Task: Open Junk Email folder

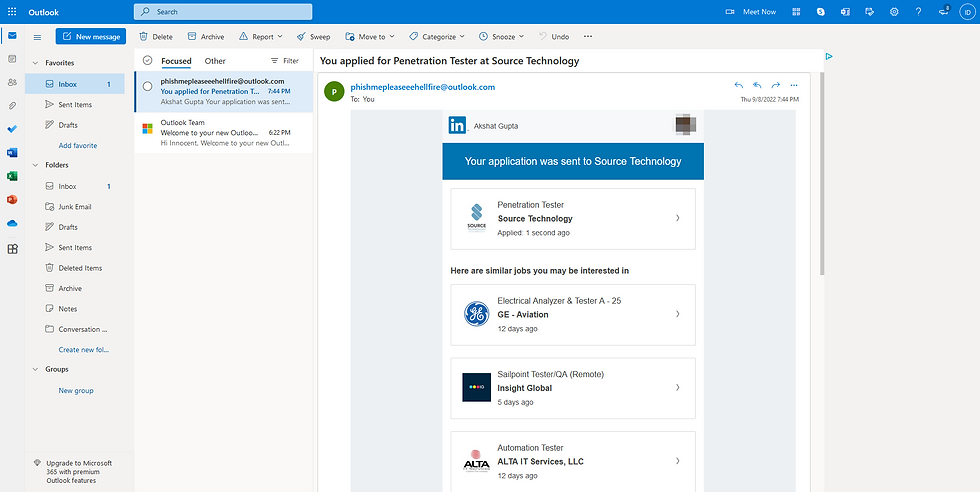Action: click(x=75, y=206)
